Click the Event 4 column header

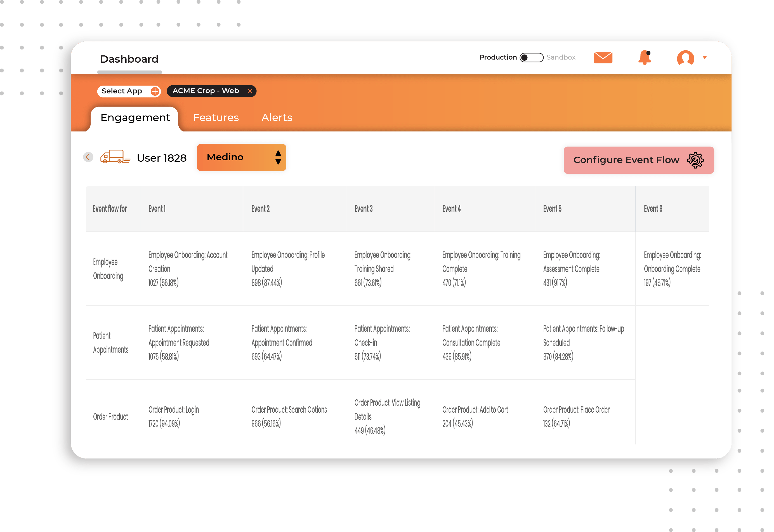pos(484,209)
